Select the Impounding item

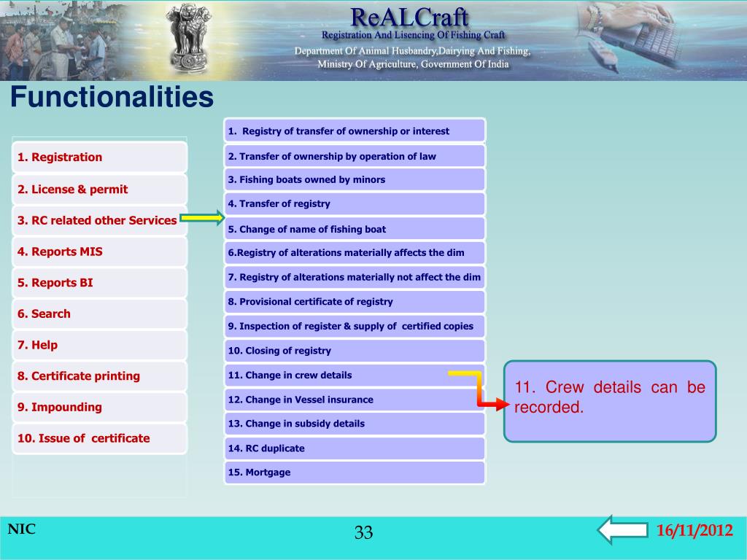tap(99, 407)
